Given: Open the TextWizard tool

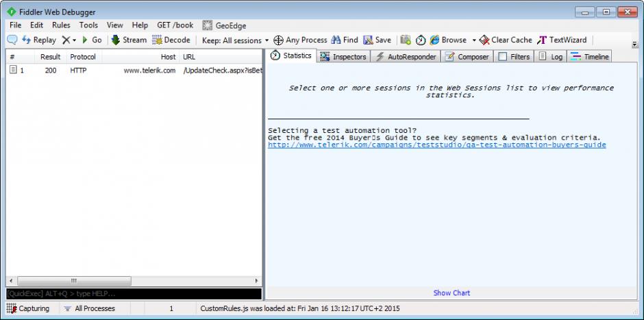Looking at the screenshot, I should [x=562, y=40].
